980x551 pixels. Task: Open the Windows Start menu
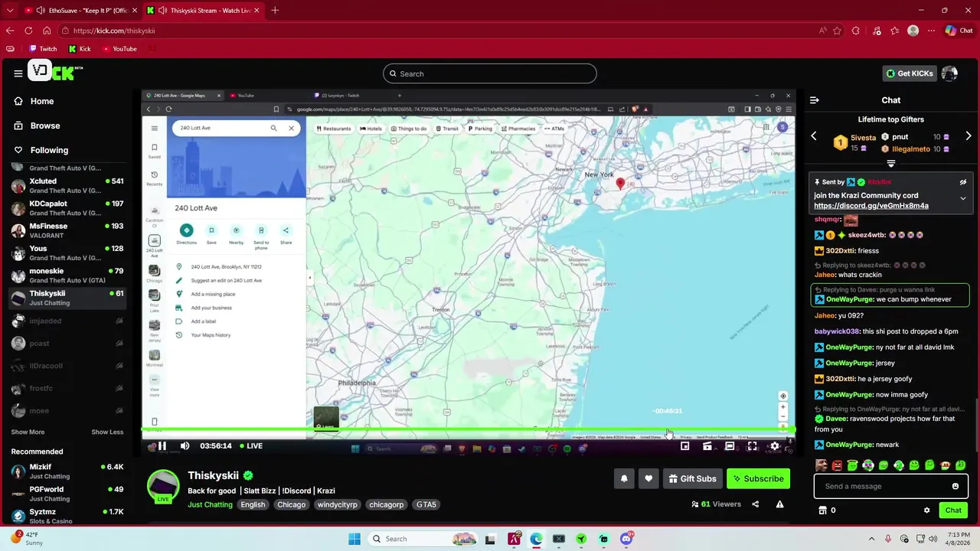pyautogui.click(x=354, y=539)
